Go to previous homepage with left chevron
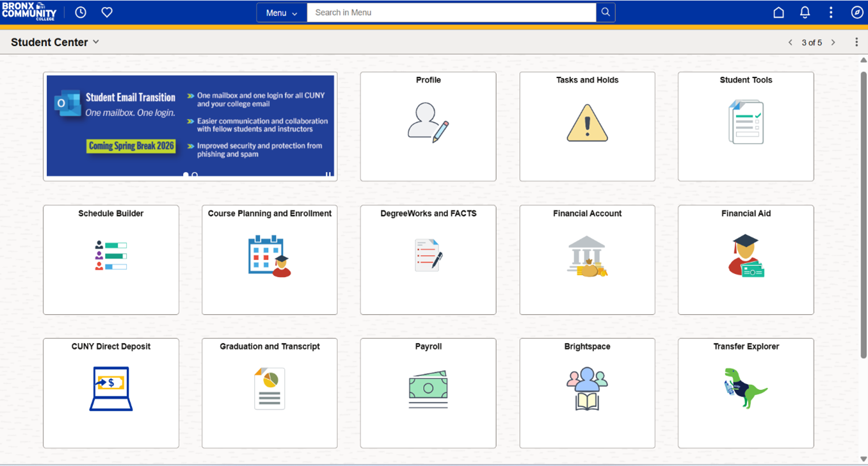Image resolution: width=868 pixels, height=466 pixels. pos(790,42)
